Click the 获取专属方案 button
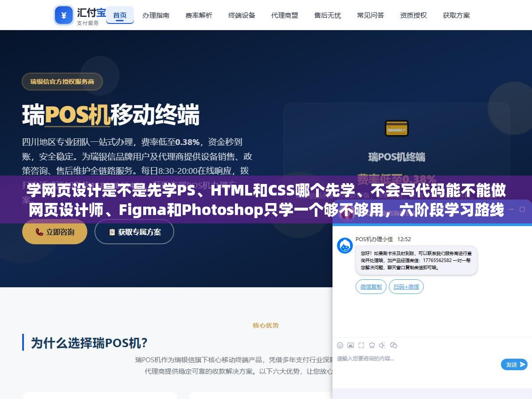Screen dimensions: 532x399 tap(134, 232)
